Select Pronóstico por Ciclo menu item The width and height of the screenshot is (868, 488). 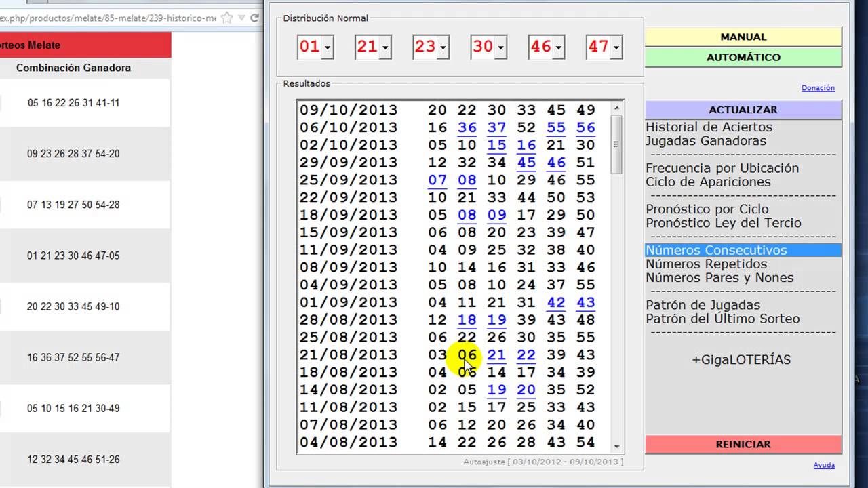tap(707, 209)
